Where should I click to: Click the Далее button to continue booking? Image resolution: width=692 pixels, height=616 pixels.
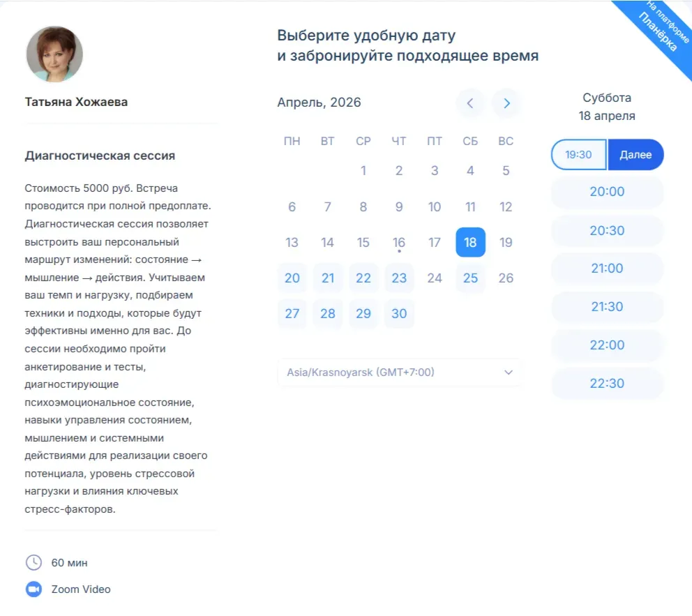click(635, 154)
